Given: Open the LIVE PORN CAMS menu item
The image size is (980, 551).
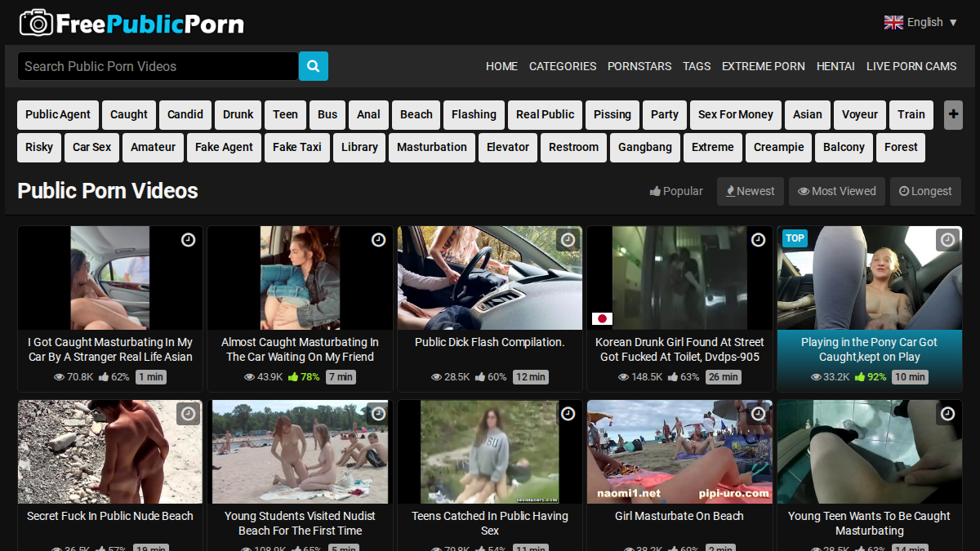Looking at the screenshot, I should 911,66.
